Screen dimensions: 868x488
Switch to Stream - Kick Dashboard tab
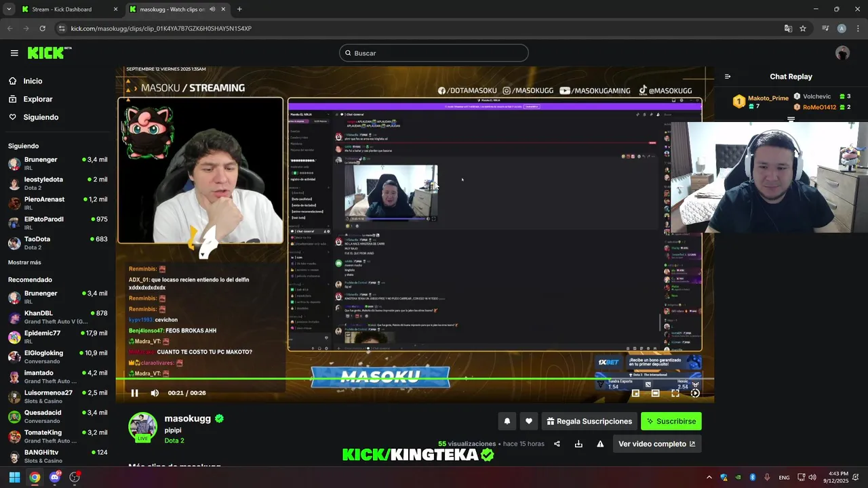tap(68, 9)
